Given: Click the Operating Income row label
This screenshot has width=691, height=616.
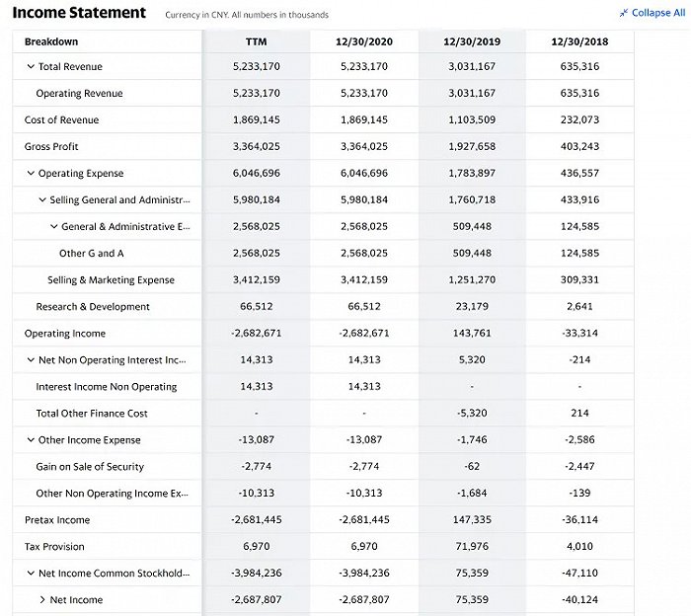Looking at the screenshot, I should click(x=65, y=334).
